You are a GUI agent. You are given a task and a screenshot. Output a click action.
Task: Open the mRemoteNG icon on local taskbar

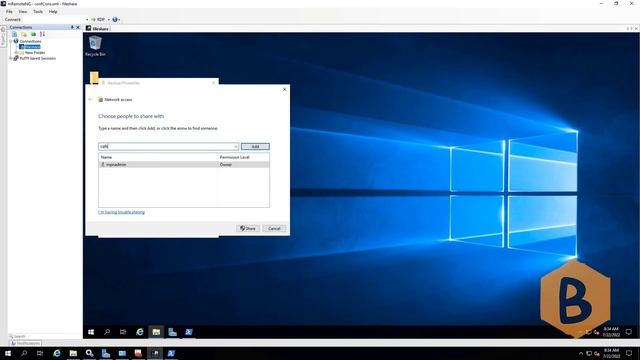tap(155, 353)
